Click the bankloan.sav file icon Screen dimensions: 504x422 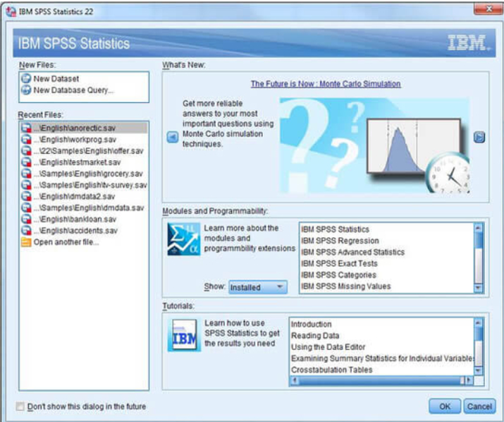pos(26,219)
